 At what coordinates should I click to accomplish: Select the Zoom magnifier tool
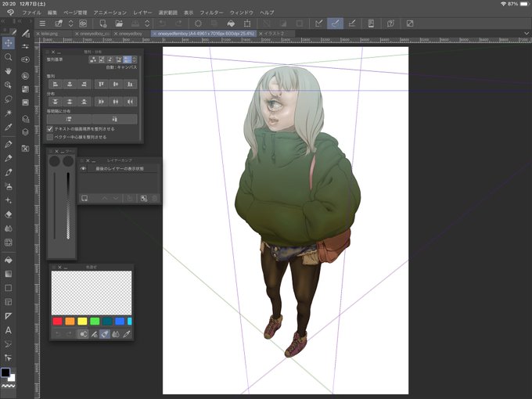click(8, 57)
